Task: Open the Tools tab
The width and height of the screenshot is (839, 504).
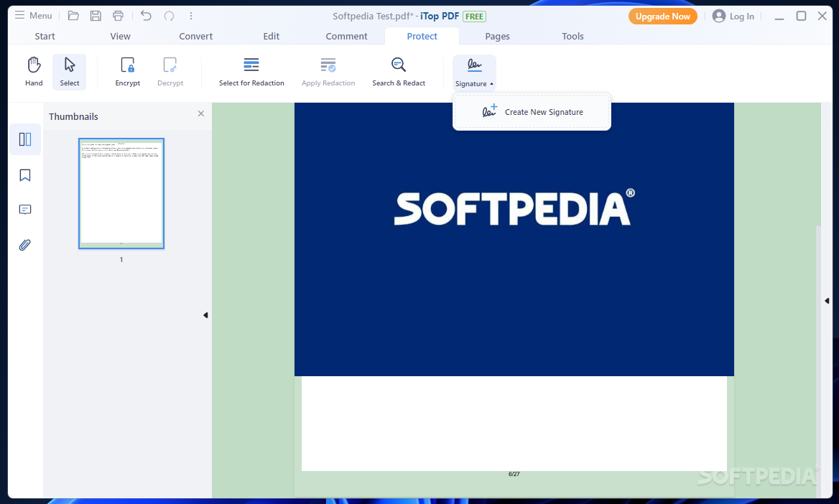Action: [x=573, y=36]
